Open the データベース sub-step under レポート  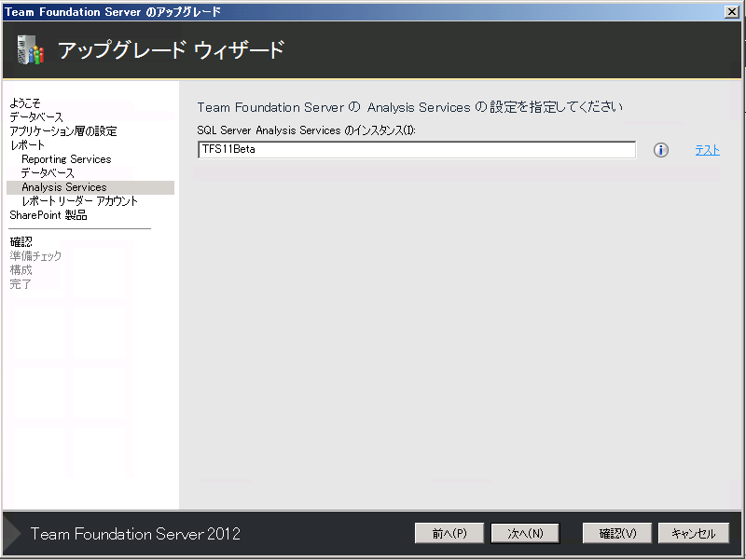point(48,173)
